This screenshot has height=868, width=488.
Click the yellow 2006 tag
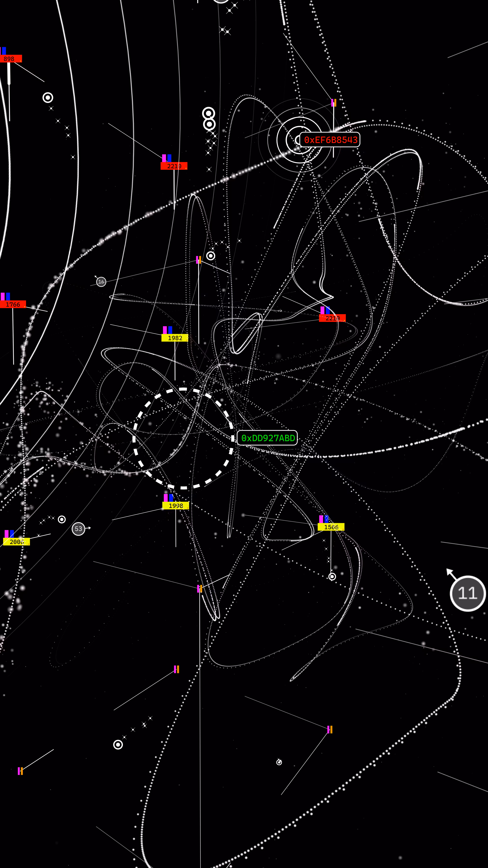pos(17,542)
